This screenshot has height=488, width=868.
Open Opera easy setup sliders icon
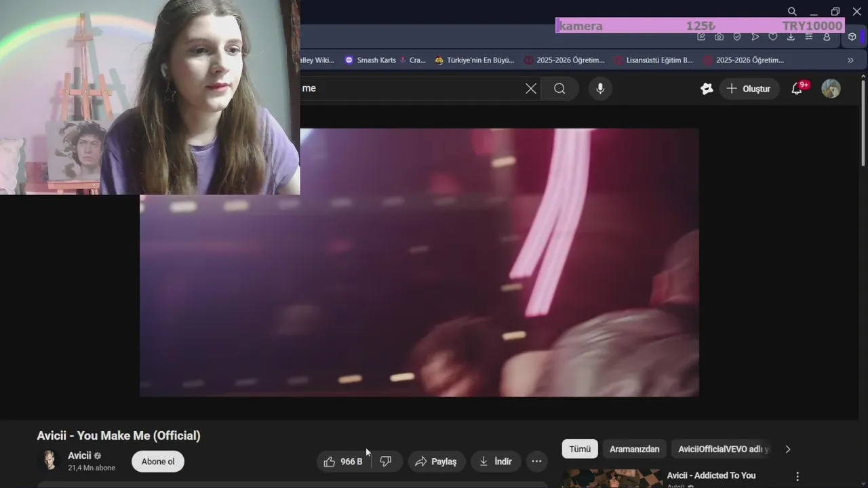coord(809,37)
